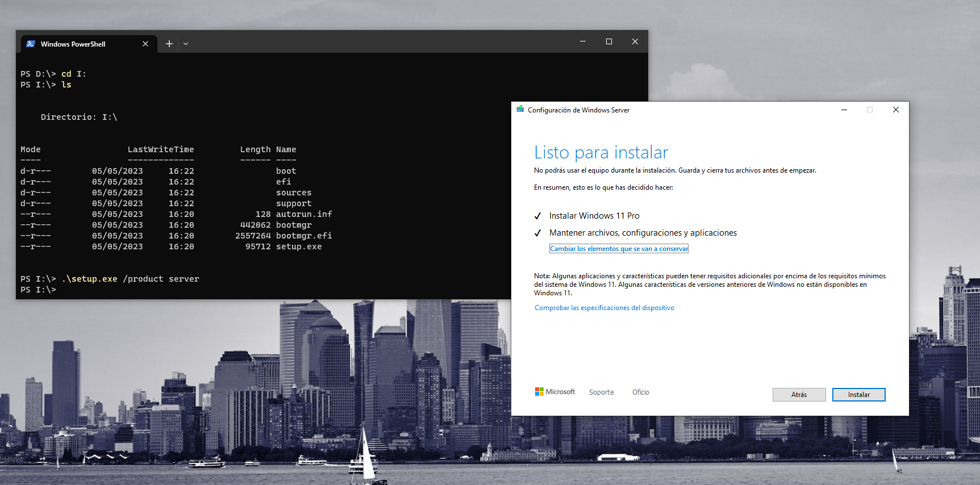
Task: Click 'sources' folder name in listing
Action: [294, 193]
